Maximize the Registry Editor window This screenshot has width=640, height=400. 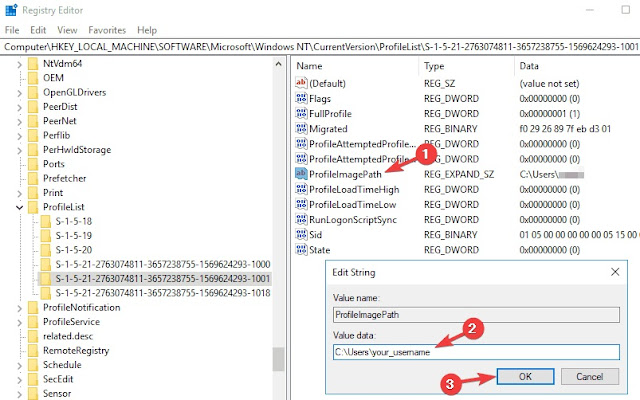(625, 10)
